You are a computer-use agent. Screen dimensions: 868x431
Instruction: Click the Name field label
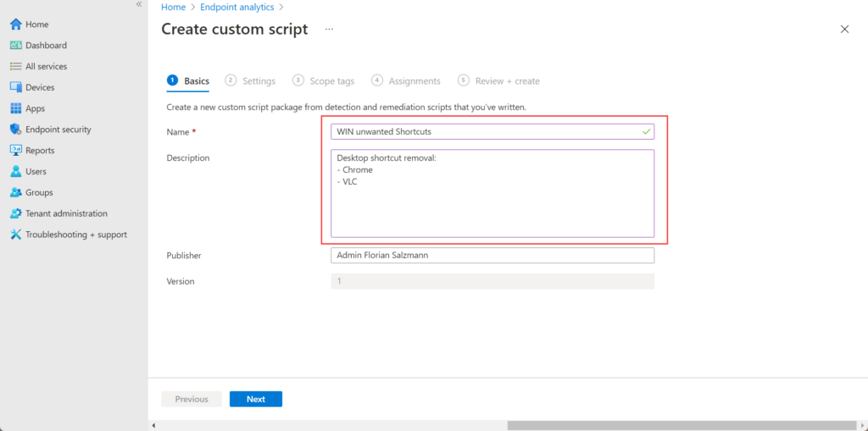coord(178,132)
